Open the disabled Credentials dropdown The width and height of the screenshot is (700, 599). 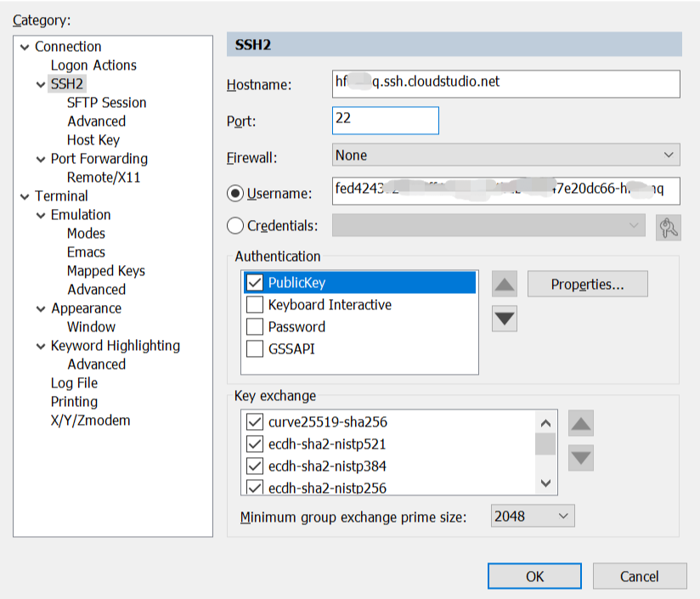[x=488, y=225]
